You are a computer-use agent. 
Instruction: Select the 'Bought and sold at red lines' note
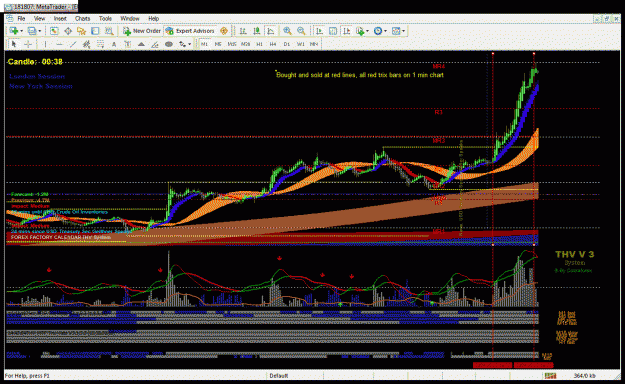[x=360, y=75]
